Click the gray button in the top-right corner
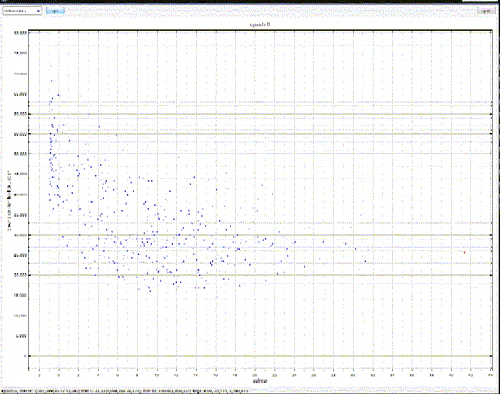500x394 pixels. pyautogui.click(x=485, y=11)
